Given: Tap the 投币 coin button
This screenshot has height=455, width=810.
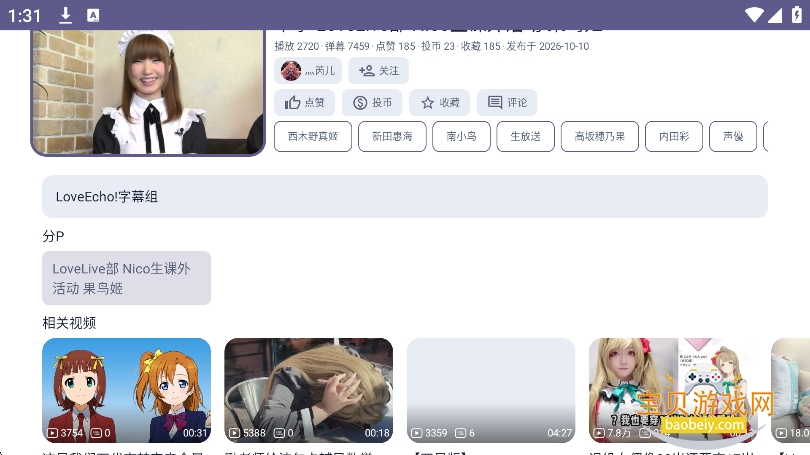Looking at the screenshot, I should coord(372,102).
